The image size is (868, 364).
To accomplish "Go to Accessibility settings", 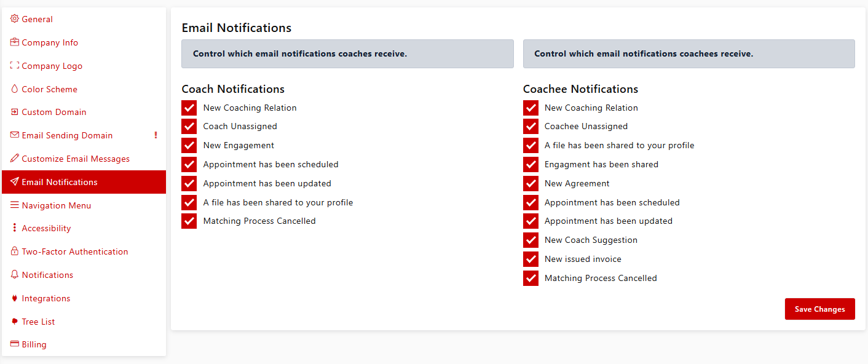I will click(x=46, y=228).
